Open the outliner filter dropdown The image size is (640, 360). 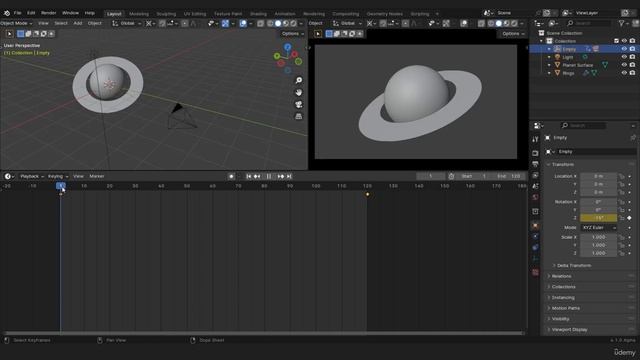point(624,24)
